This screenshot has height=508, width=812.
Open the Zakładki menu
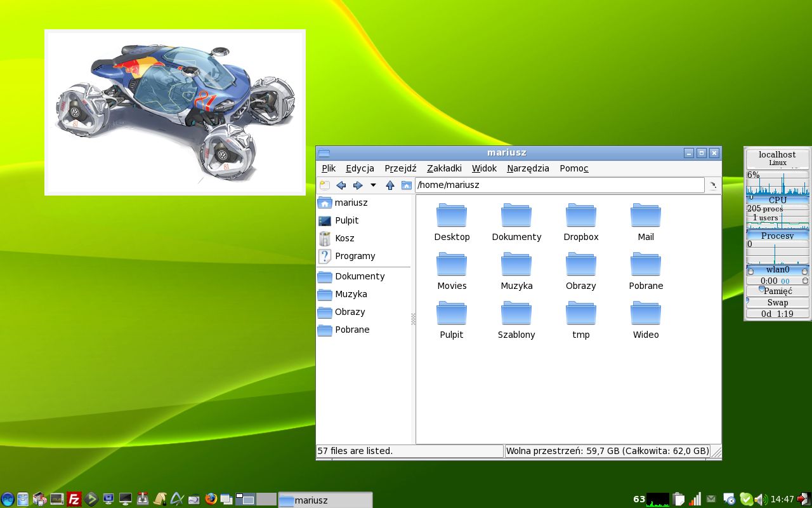pos(444,168)
